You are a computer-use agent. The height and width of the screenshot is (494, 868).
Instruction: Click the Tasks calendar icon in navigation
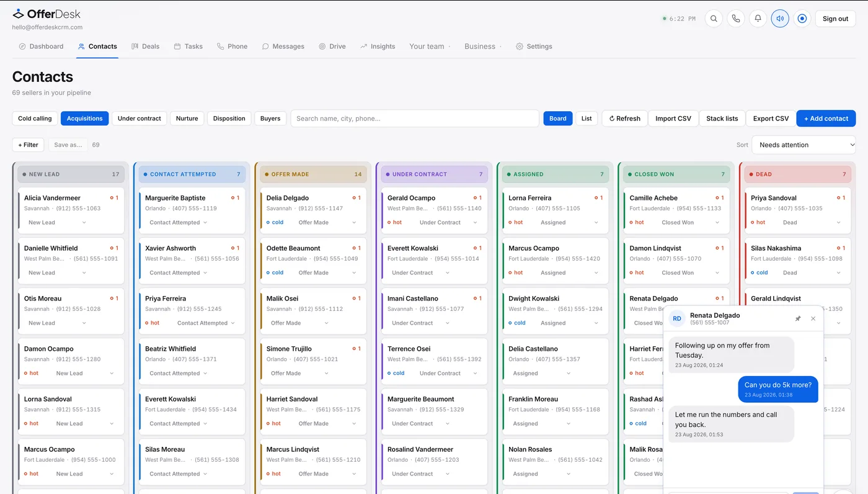coord(177,47)
